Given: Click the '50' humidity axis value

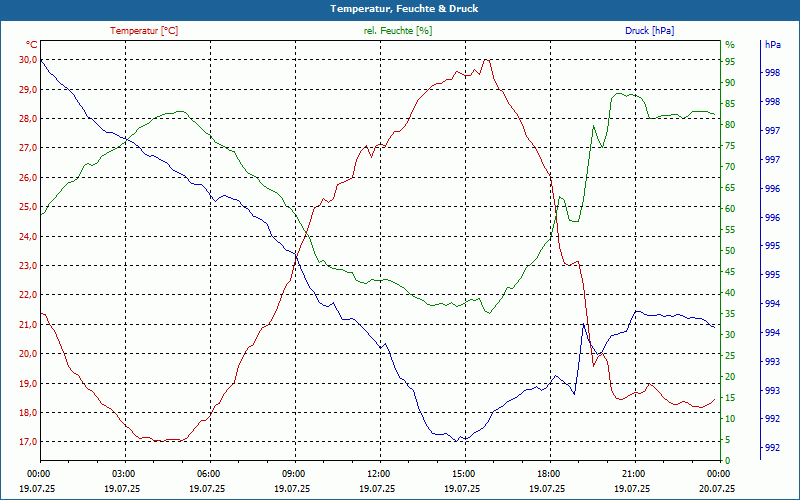Looking at the screenshot, I should pos(730,251).
